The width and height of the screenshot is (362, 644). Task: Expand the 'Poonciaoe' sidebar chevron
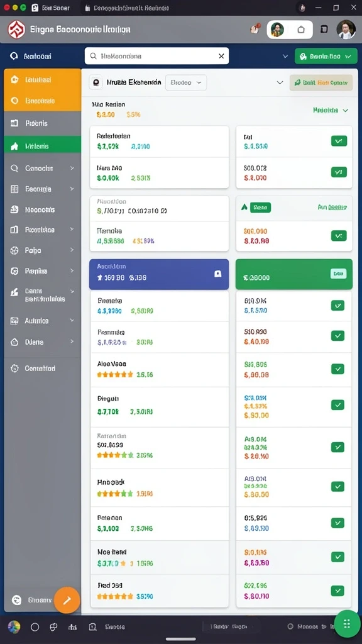coord(72,229)
